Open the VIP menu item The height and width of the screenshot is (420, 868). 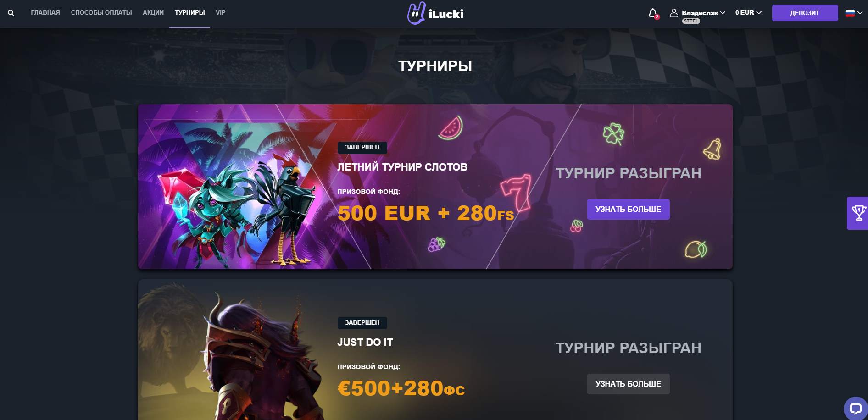[221, 12]
